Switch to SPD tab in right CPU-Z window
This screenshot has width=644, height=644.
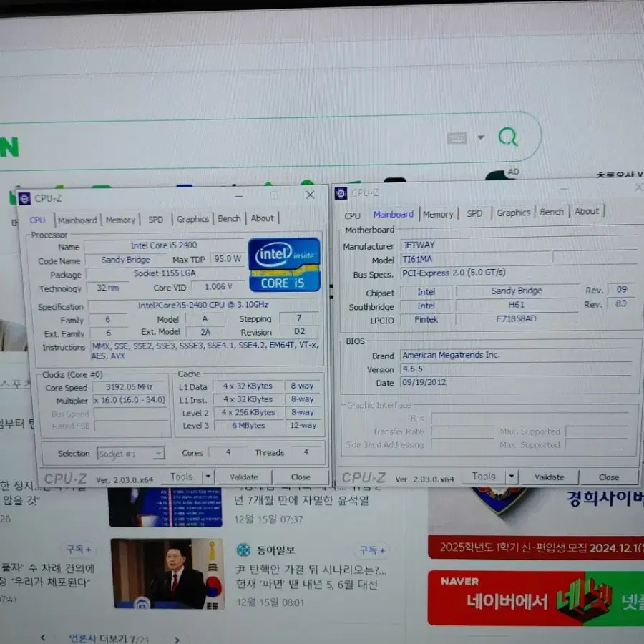[474, 213]
